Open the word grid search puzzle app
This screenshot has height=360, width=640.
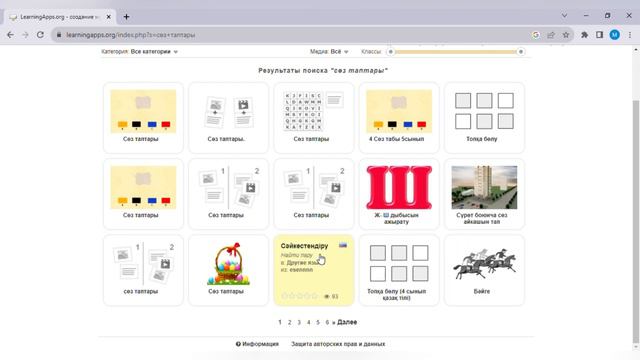[x=313, y=118]
